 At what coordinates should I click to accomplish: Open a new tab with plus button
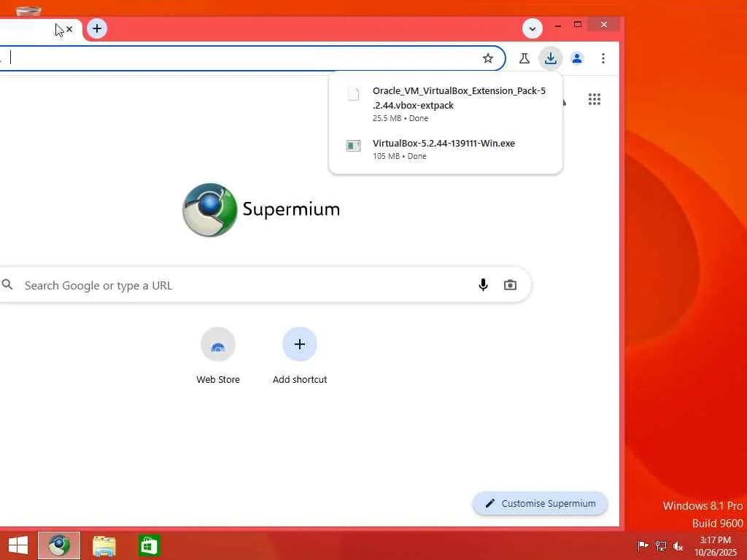click(x=97, y=28)
